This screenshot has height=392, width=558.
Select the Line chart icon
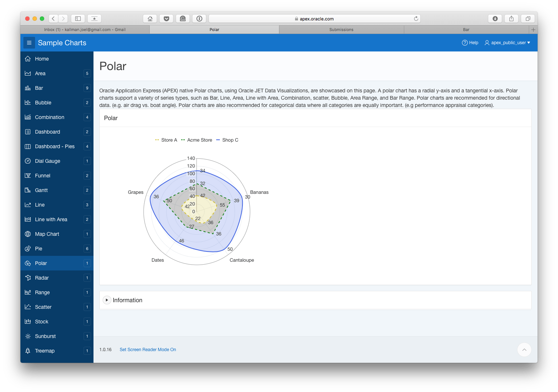pyautogui.click(x=28, y=205)
